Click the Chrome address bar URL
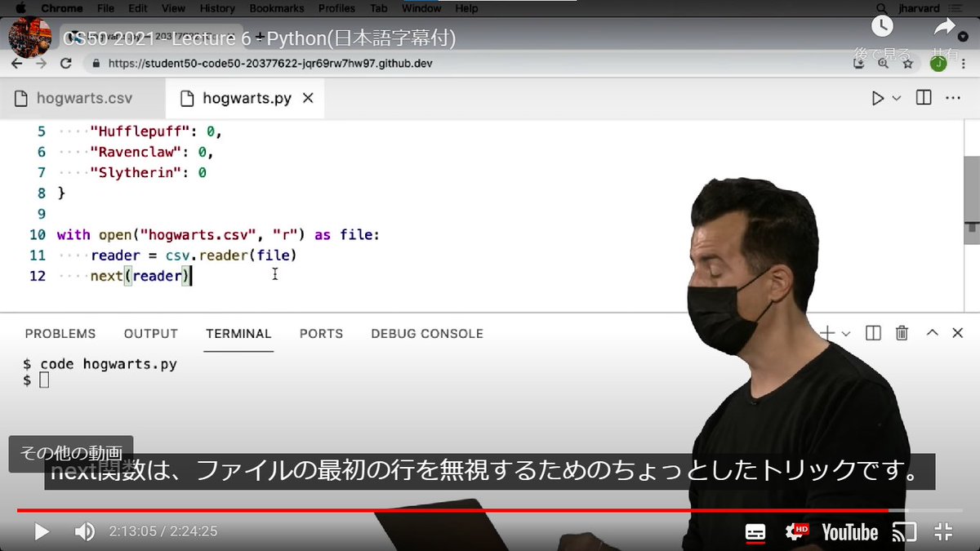 tap(269, 63)
